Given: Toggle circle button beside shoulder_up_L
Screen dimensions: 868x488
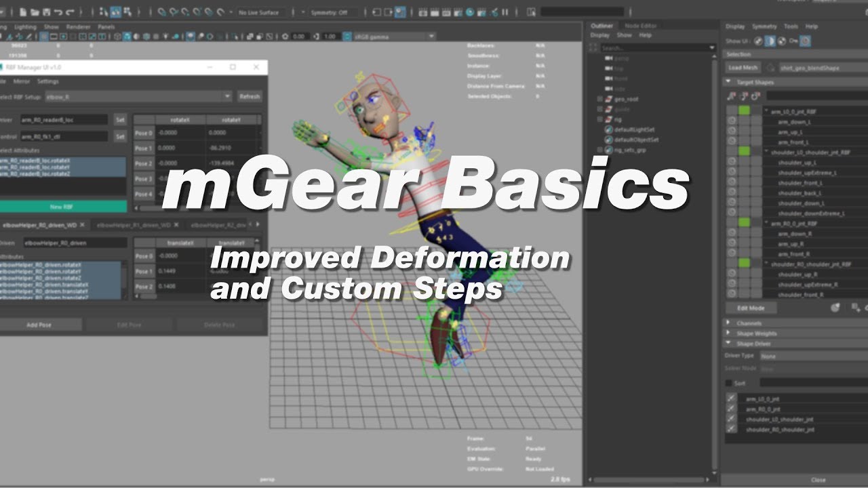Looking at the screenshot, I should (732, 162).
